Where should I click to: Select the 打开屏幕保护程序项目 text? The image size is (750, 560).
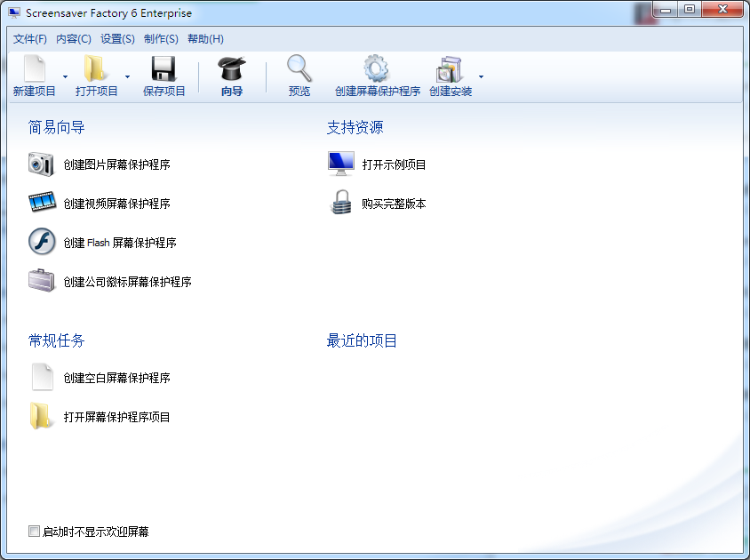pyautogui.click(x=117, y=418)
